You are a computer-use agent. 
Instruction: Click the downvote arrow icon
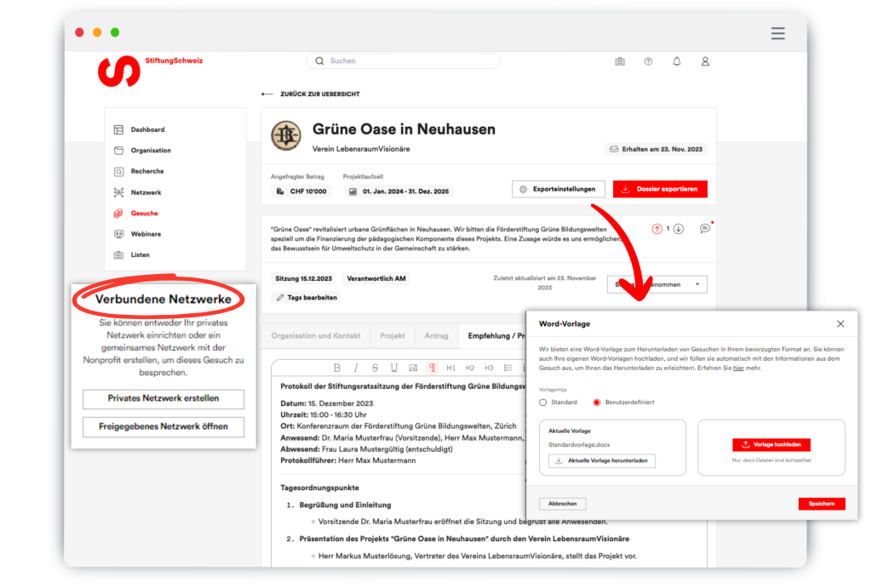point(679,229)
